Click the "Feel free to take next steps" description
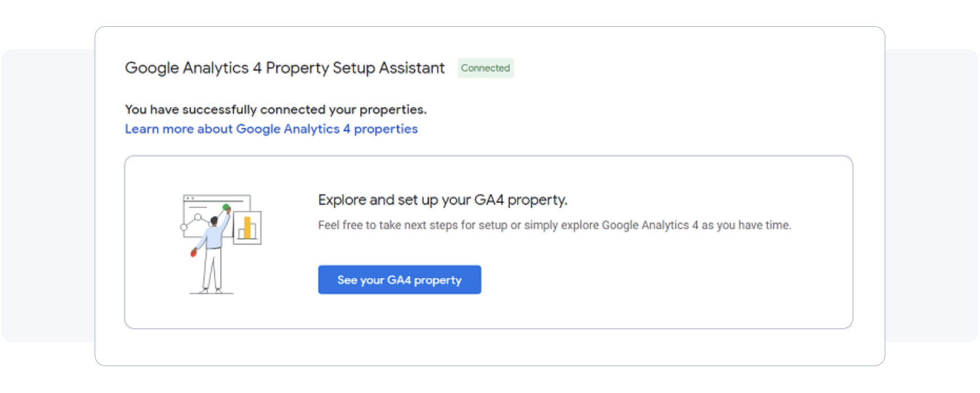The height and width of the screenshot is (393, 980). pos(554,225)
